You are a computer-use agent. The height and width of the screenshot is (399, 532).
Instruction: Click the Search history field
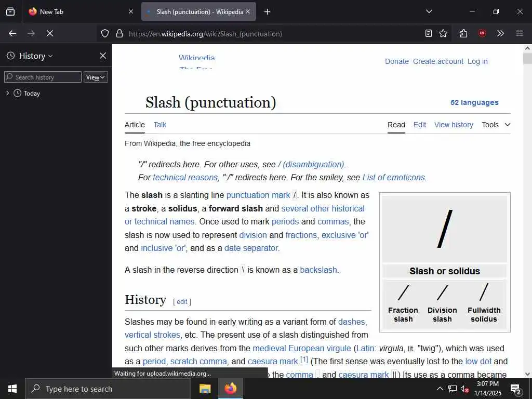pyautogui.click(x=43, y=77)
